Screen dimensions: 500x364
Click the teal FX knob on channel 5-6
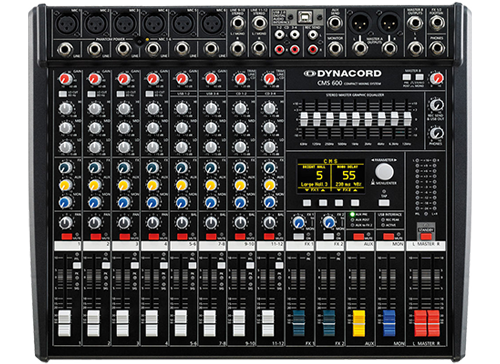[x=182, y=167]
